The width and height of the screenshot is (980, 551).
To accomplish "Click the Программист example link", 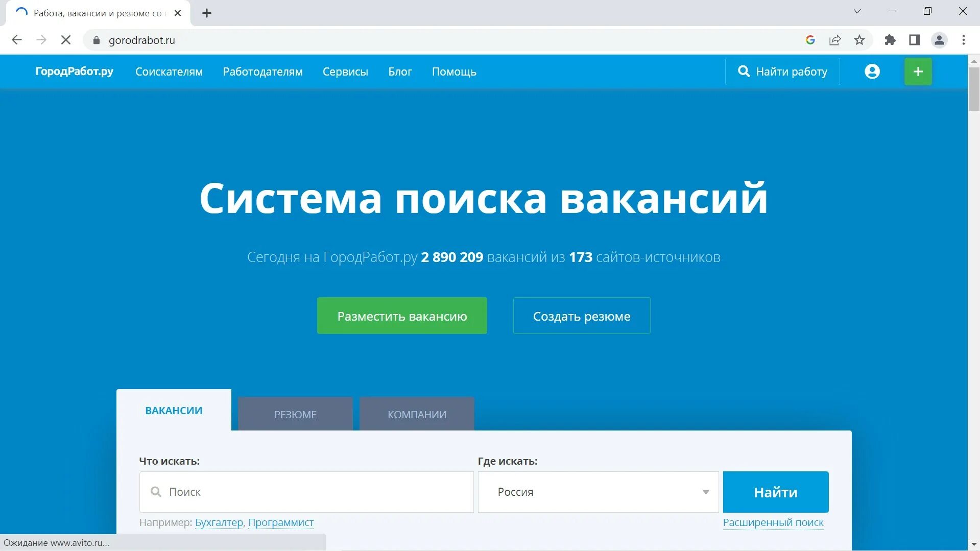I will [281, 522].
